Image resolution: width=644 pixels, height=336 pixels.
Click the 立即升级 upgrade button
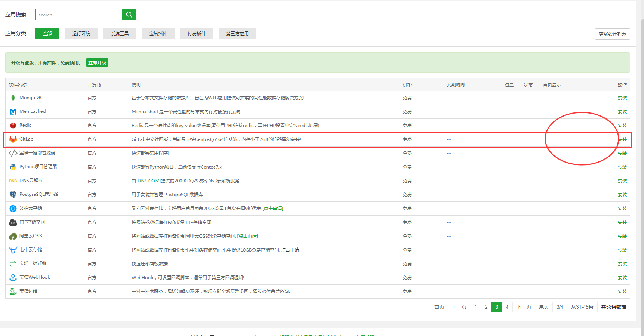[97, 62]
